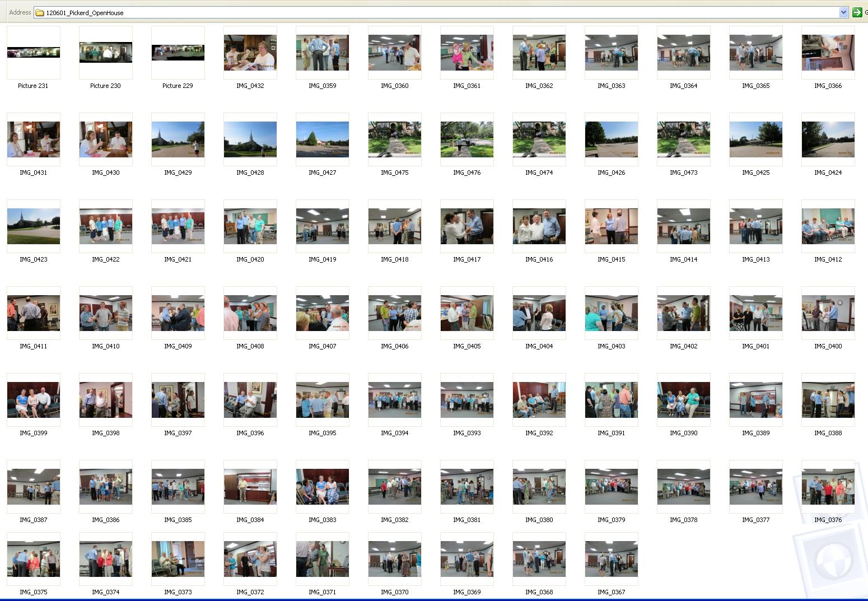Click the IMG_0368 file name label
The width and height of the screenshot is (868, 601).
[x=539, y=592]
